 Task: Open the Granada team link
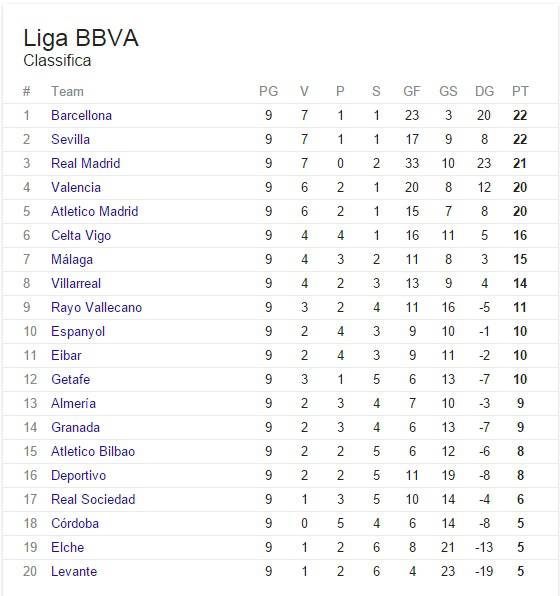pyautogui.click(x=75, y=427)
